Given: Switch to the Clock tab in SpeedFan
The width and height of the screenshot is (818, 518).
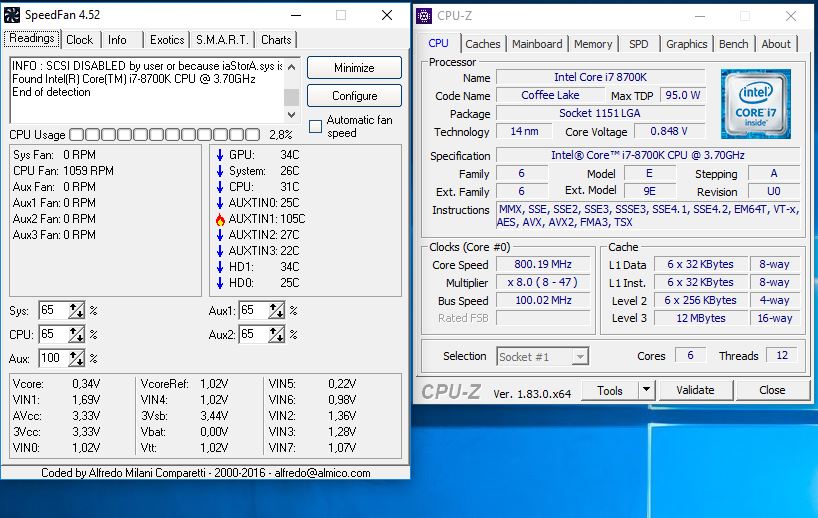Looking at the screenshot, I should [79, 40].
